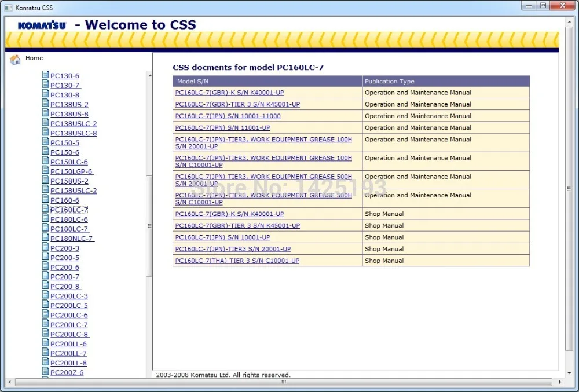Open PC160LC-7(JPN) S/N 10001-11000 manual link
The height and width of the screenshot is (392, 579).
coord(228,116)
